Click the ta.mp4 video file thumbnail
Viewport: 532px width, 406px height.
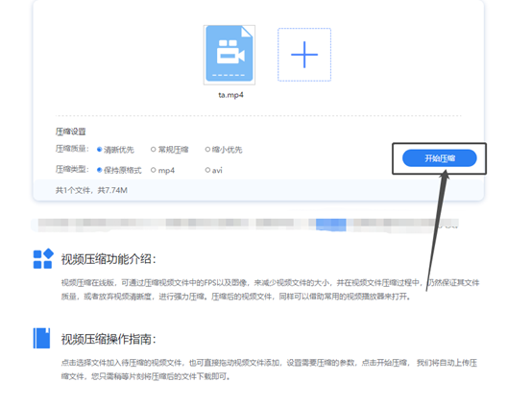pos(230,55)
